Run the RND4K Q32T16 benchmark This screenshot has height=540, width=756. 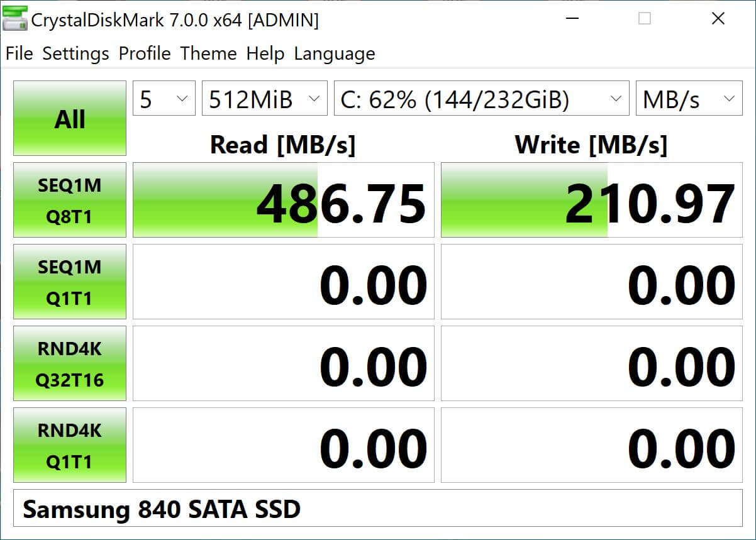click(x=69, y=363)
